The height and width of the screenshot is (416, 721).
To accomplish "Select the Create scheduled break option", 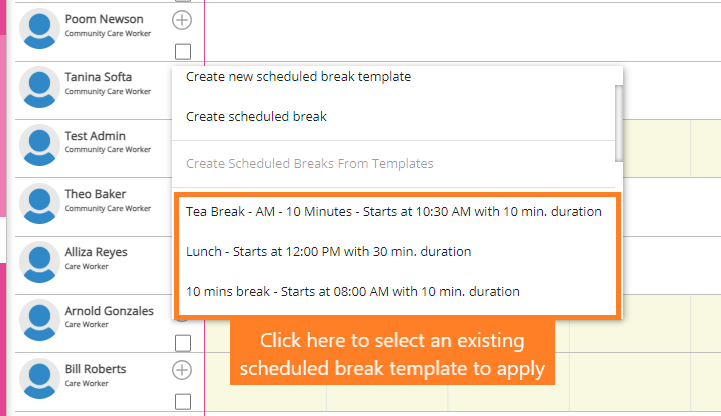I will pos(256,116).
